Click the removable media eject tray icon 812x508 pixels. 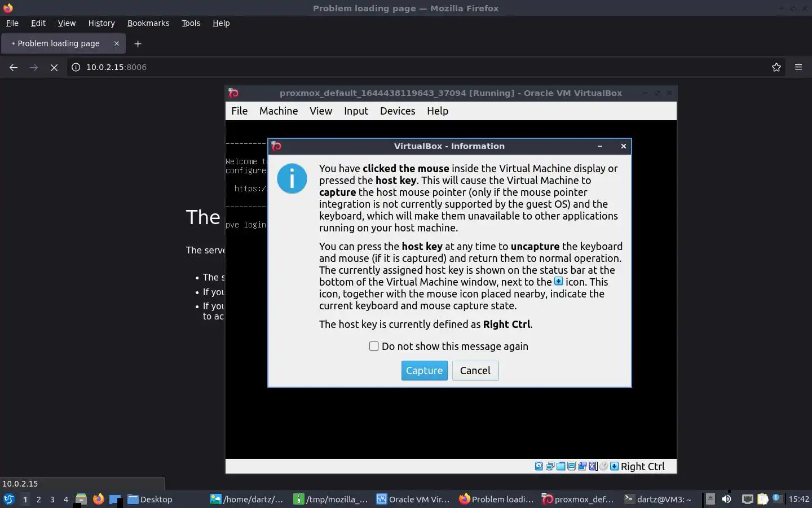(710, 499)
